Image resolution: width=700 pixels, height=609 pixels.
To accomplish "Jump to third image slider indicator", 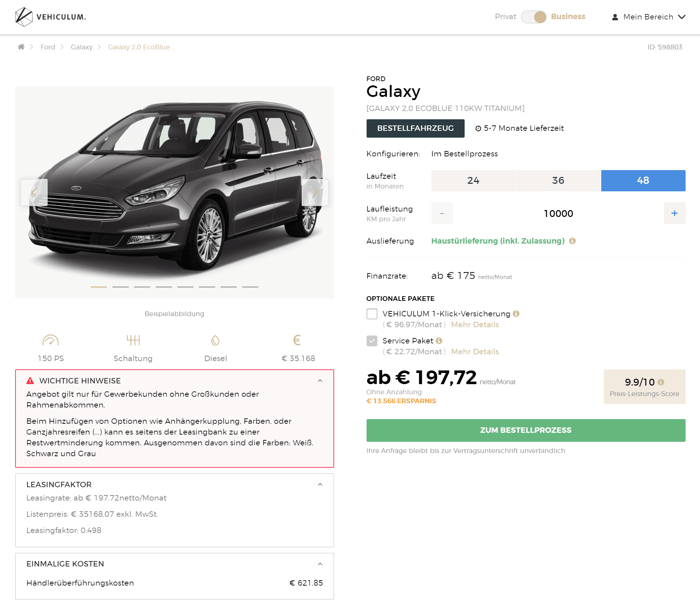I will pyautogui.click(x=142, y=287).
